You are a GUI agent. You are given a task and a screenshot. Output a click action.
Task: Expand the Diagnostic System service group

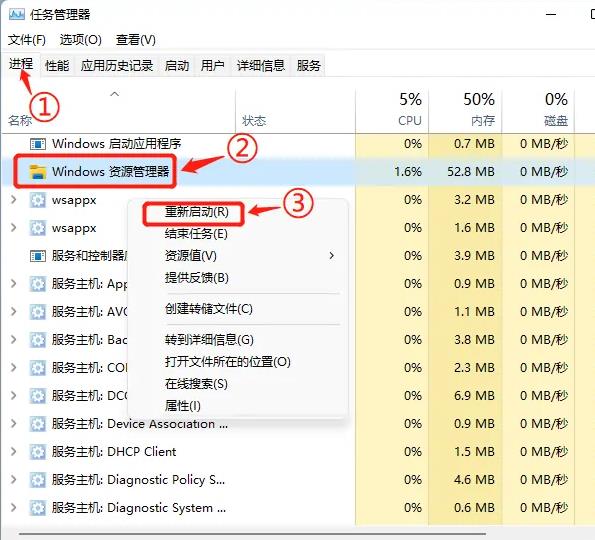click(14, 507)
